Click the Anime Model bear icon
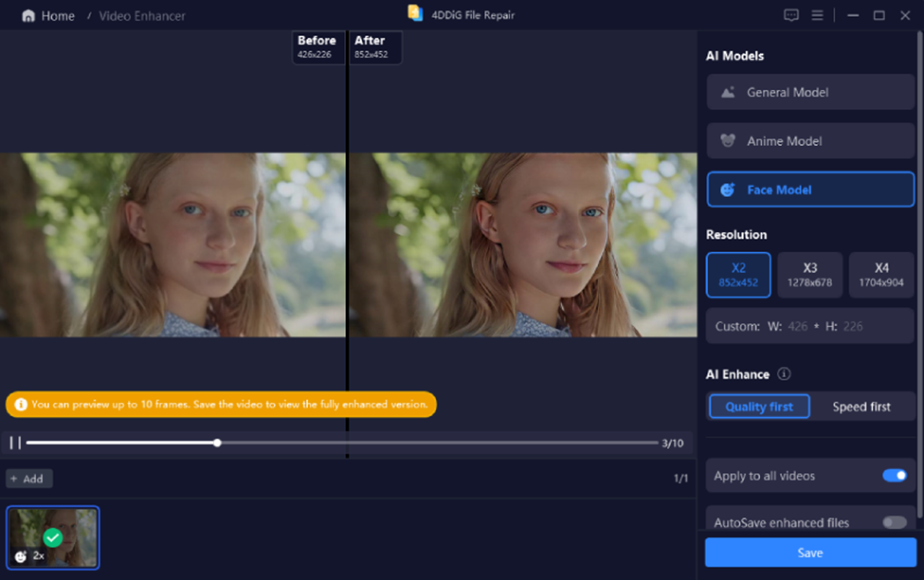 (729, 141)
